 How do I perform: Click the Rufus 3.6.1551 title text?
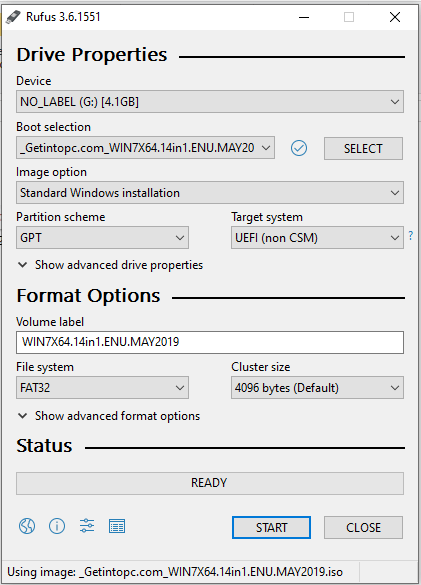pyautogui.click(x=63, y=17)
